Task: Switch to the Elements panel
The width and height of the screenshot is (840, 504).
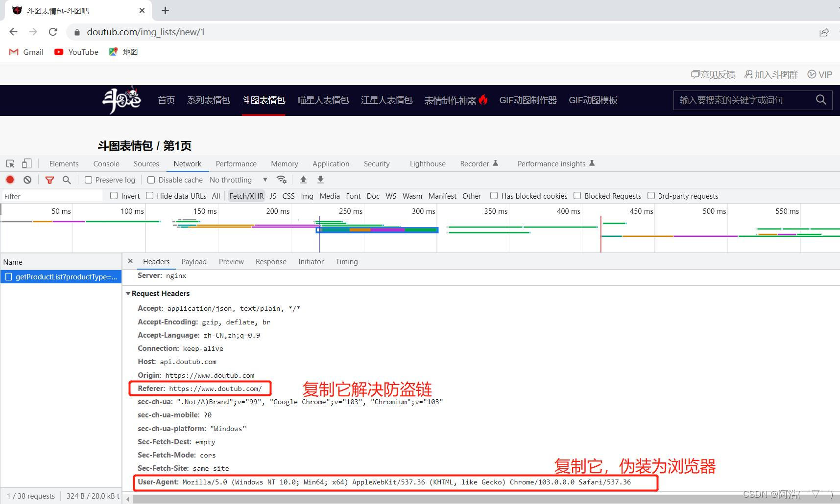Action: pyautogui.click(x=64, y=164)
